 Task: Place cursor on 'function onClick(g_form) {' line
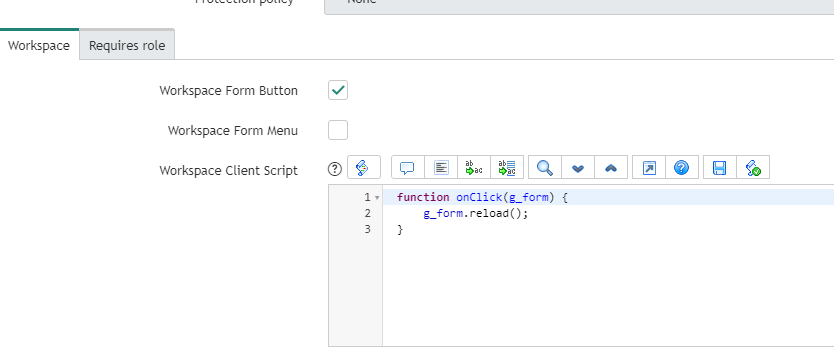pos(482,197)
